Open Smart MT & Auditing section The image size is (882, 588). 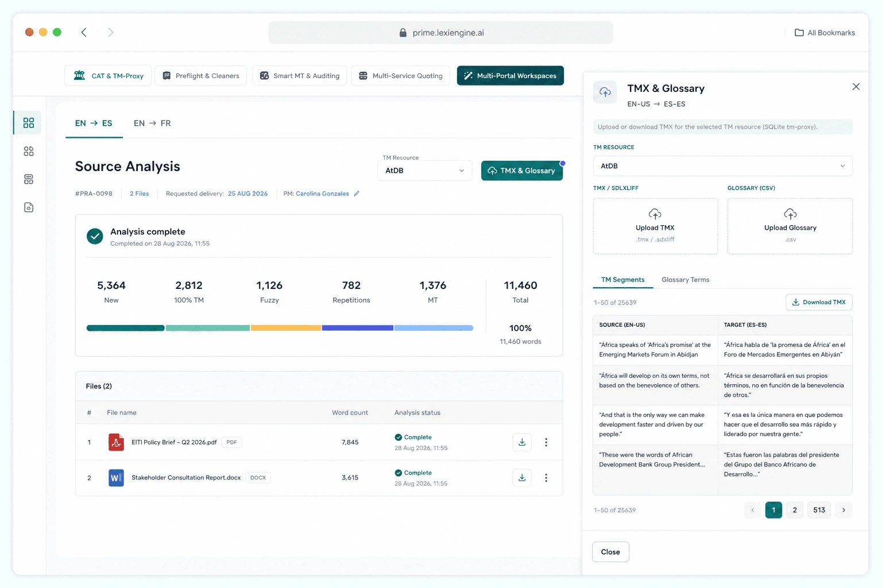pos(299,76)
